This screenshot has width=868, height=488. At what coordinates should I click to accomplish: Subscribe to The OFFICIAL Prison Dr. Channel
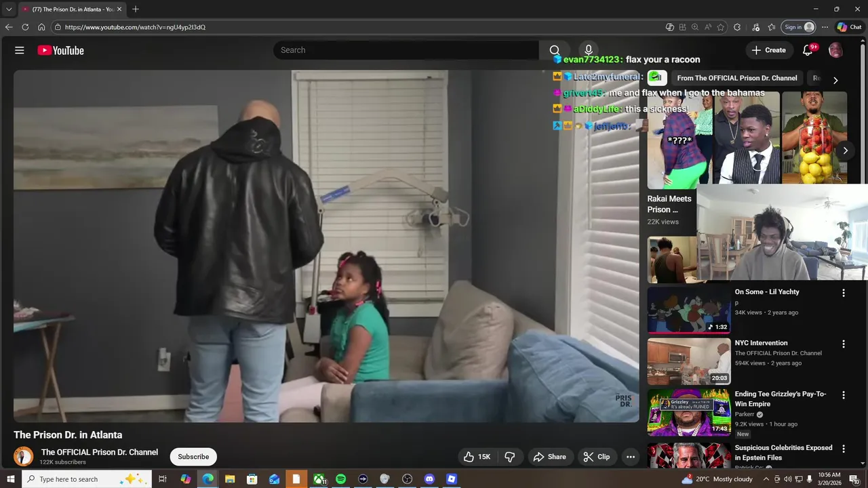click(x=193, y=457)
